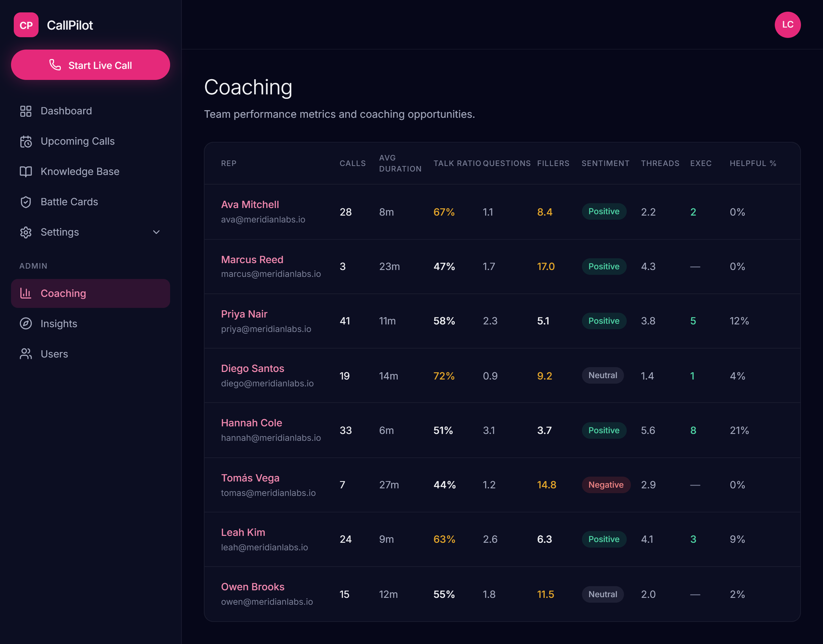
Task: Open Priya Nair's rep profile
Action: (244, 314)
